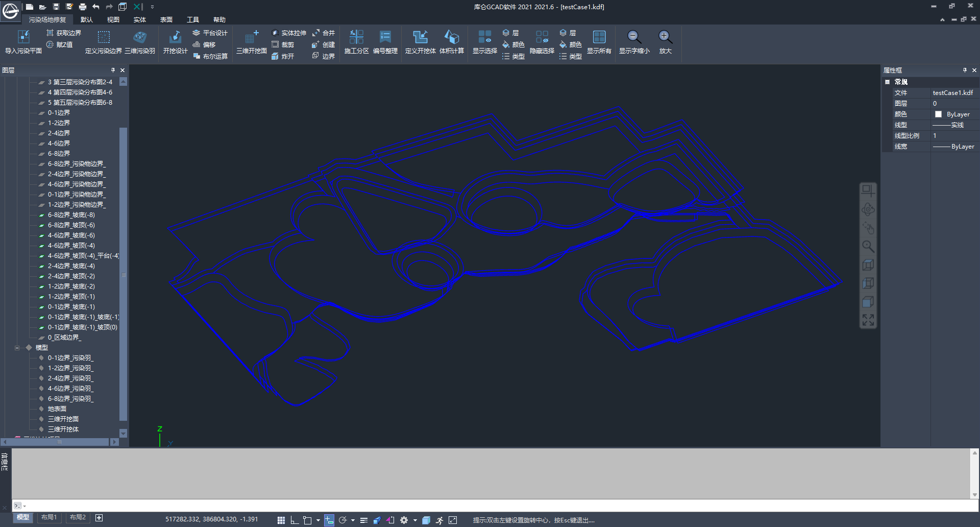Click the 赋Z值 tool
The width and height of the screenshot is (980, 527).
(x=59, y=44)
